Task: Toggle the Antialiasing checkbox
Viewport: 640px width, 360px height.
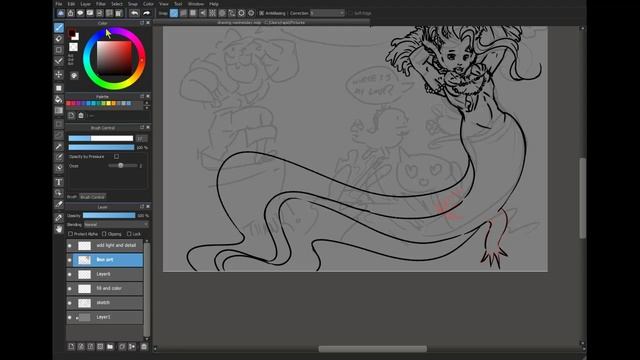Action: click(x=262, y=13)
